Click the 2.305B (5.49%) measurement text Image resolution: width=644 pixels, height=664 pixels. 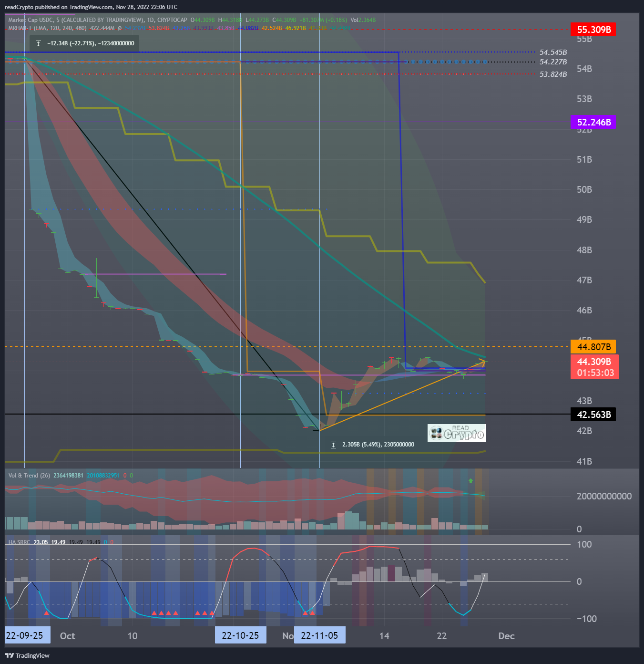point(378,445)
